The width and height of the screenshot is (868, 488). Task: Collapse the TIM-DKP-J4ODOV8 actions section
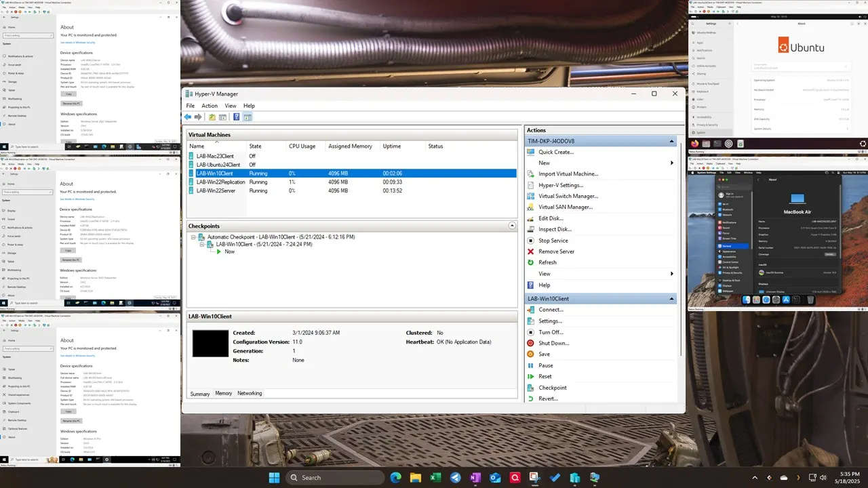tap(671, 140)
